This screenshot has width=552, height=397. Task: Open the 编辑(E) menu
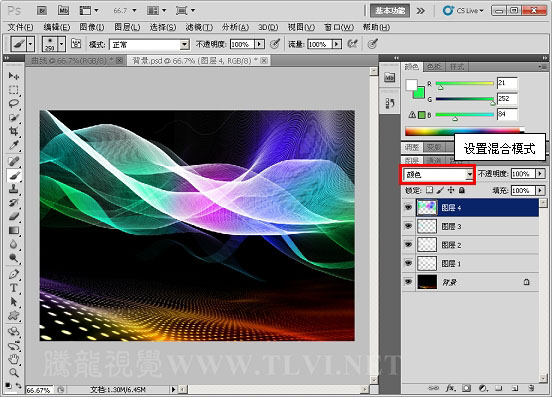pyautogui.click(x=57, y=27)
